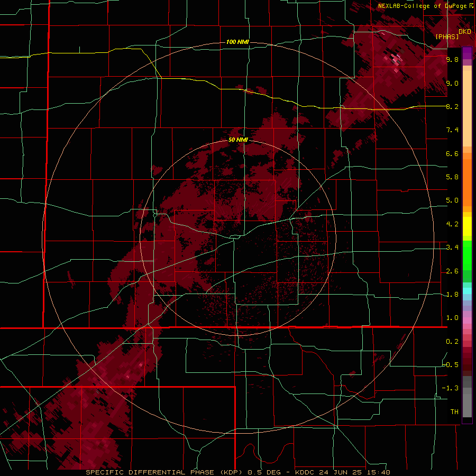Click the purple band at the scale top
Viewport: 476px width, 476px height.
467,53
